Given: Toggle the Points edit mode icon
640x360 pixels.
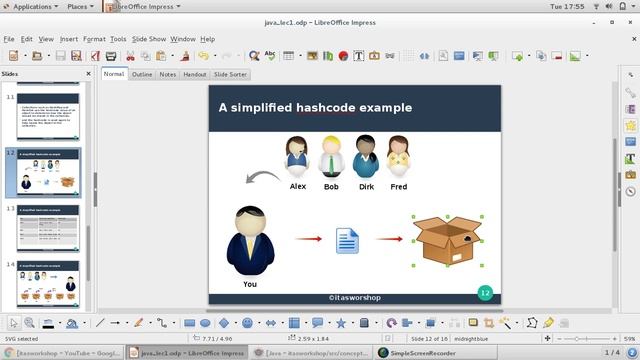Looking at the screenshot, I should [532, 323].
